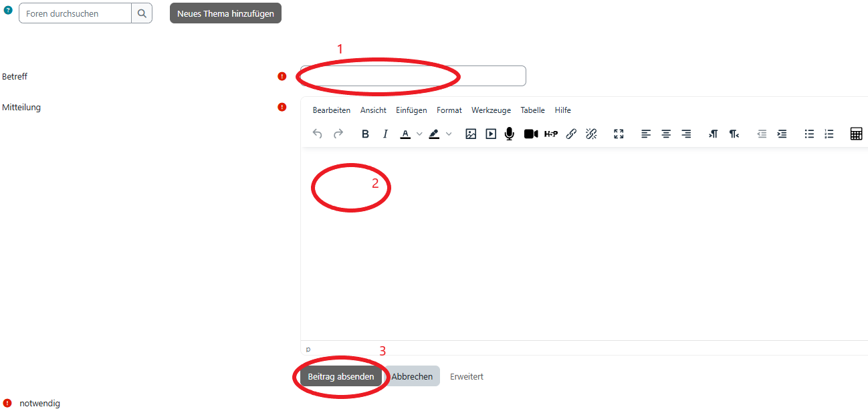Click the equation editor calculator icon
Screen dimensions: 868x413
tap(856, 134)
